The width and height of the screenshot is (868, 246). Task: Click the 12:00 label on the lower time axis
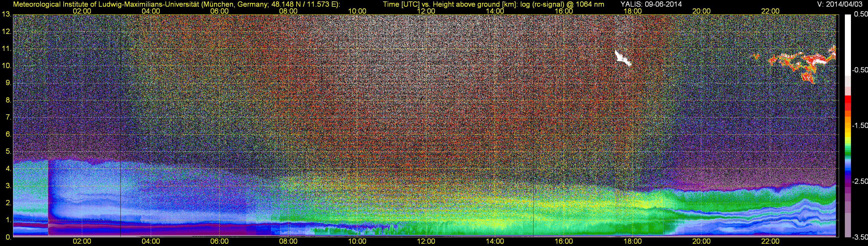426,241
